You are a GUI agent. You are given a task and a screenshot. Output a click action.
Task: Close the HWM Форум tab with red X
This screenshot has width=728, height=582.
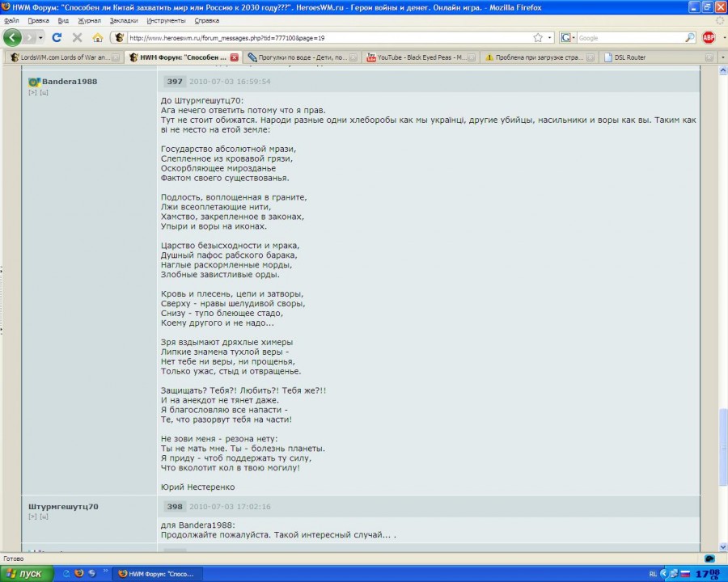pos(234,57)
